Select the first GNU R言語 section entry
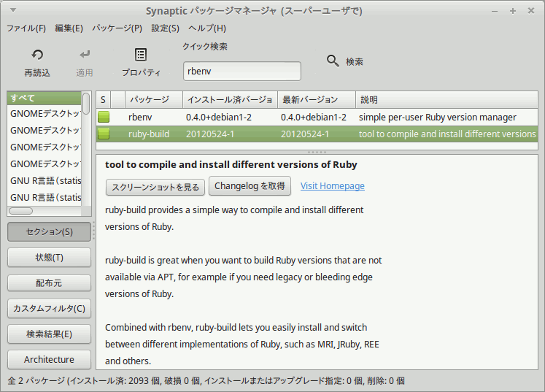 coord(45,181)
